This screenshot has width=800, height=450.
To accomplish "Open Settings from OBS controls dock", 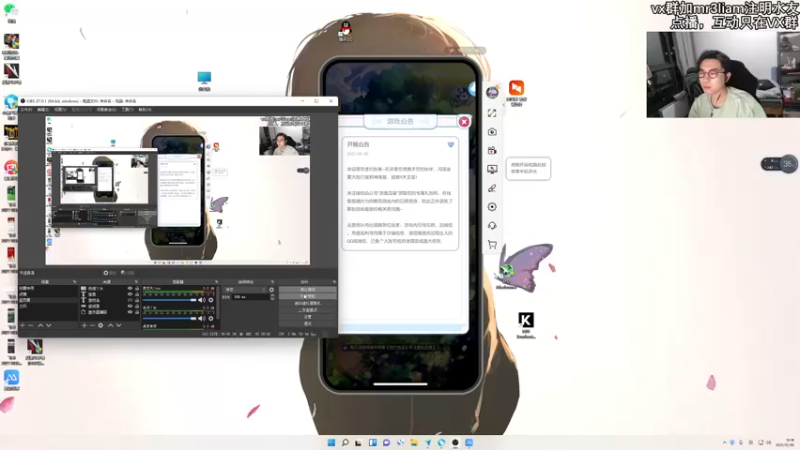I will pyautogui.click(x=307, y=317).
